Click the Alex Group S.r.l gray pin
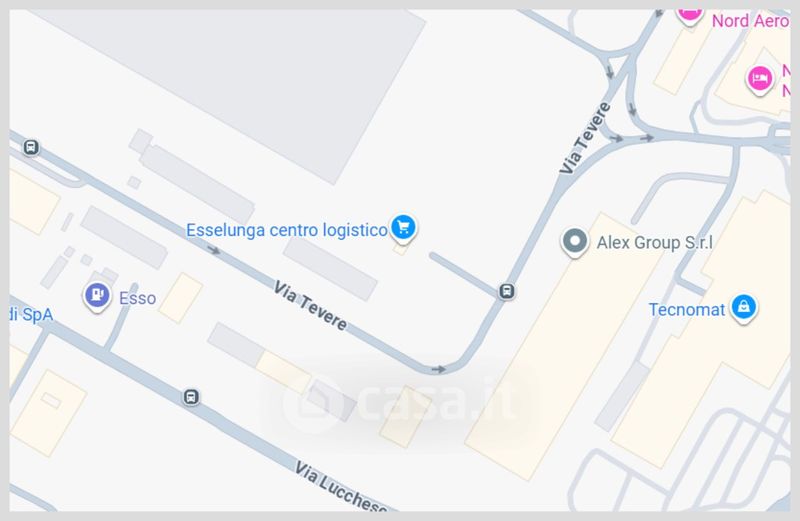Image resolution: width=800 pixels, height=521 pixels. [575, 242]
